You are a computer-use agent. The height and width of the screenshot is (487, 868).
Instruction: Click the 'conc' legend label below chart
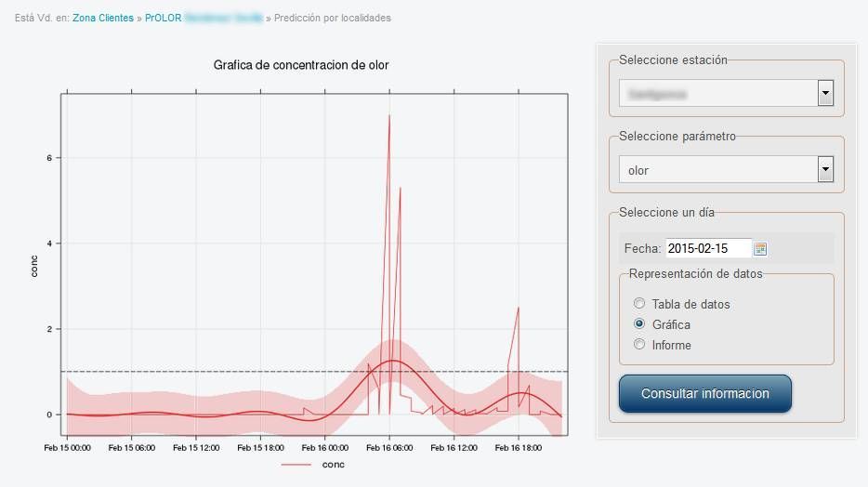334,465
